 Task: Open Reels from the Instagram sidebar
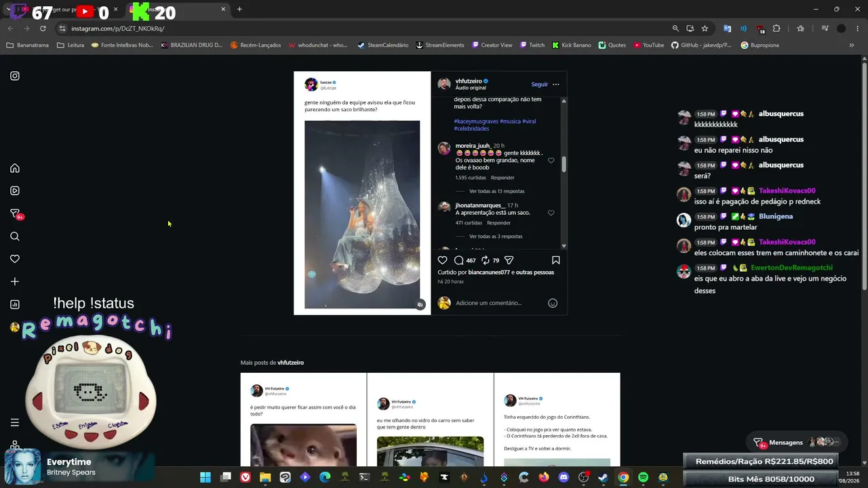[x=15, y=190]
